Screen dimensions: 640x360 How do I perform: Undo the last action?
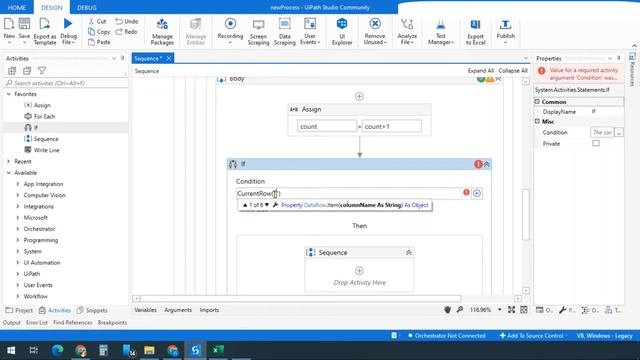point(127,21)
